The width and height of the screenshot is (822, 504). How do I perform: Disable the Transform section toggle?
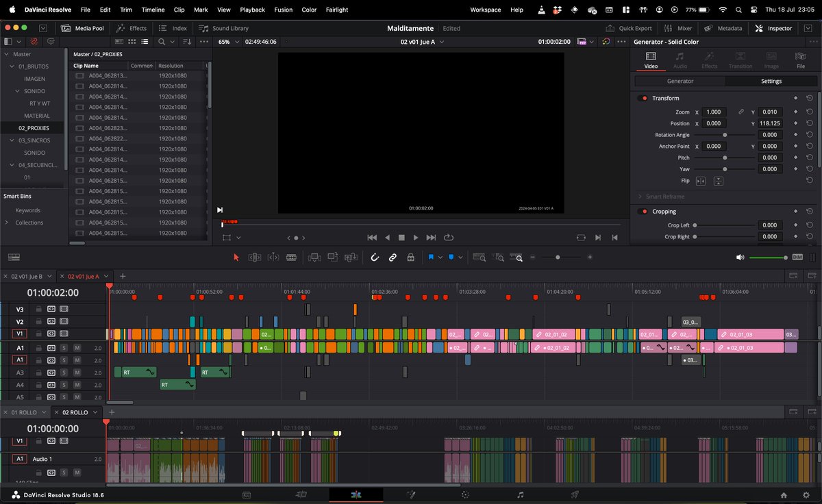[643, 99]
